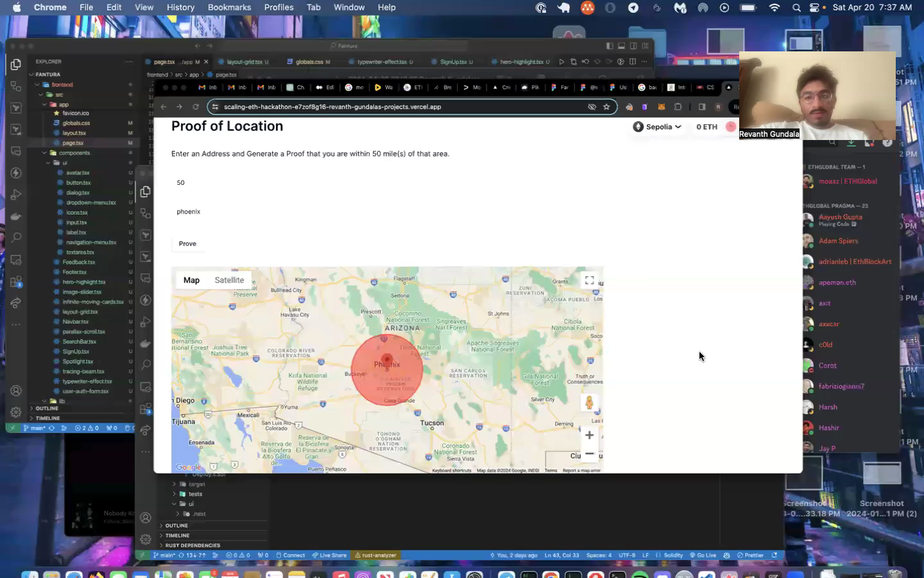
Task: Click Prettier status bar item
Action: pyautogui.click(x=750, y=556)
